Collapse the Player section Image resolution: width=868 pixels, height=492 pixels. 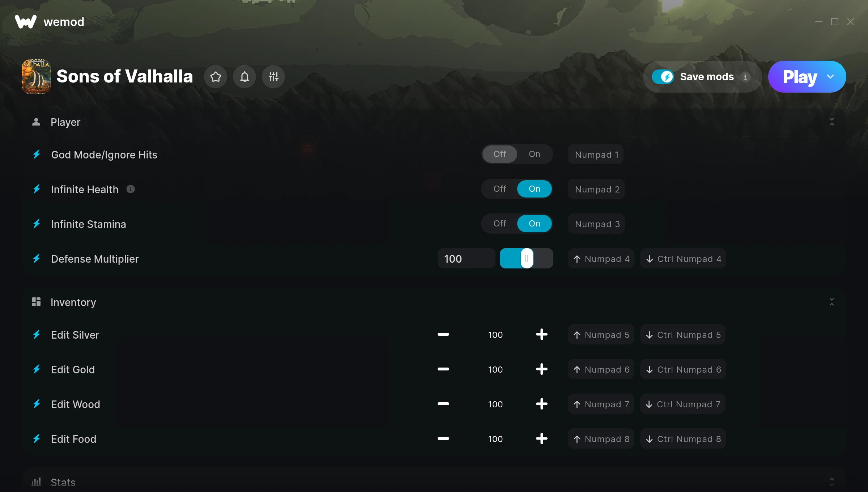tap(831, 122)
